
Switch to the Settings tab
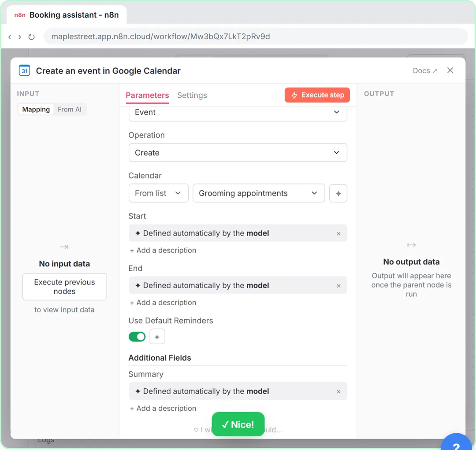[192, 95]
